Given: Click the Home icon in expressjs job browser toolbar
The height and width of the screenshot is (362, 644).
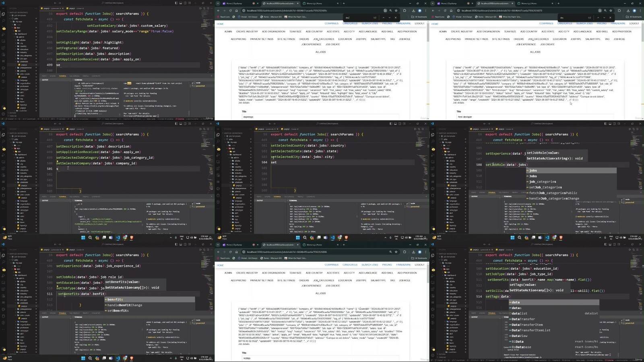Looking at the screenshot, I should (x=236, y=10).
